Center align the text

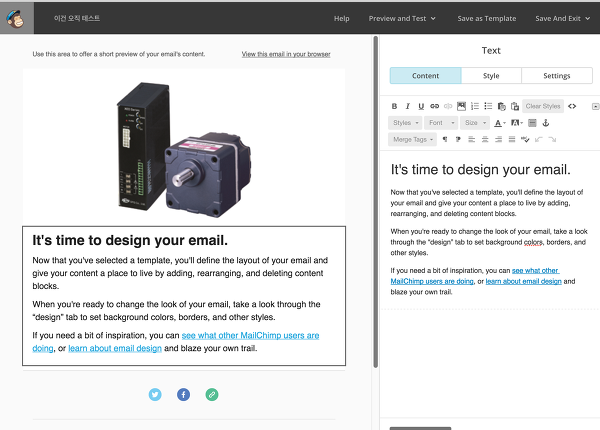[x=485, y=139]
